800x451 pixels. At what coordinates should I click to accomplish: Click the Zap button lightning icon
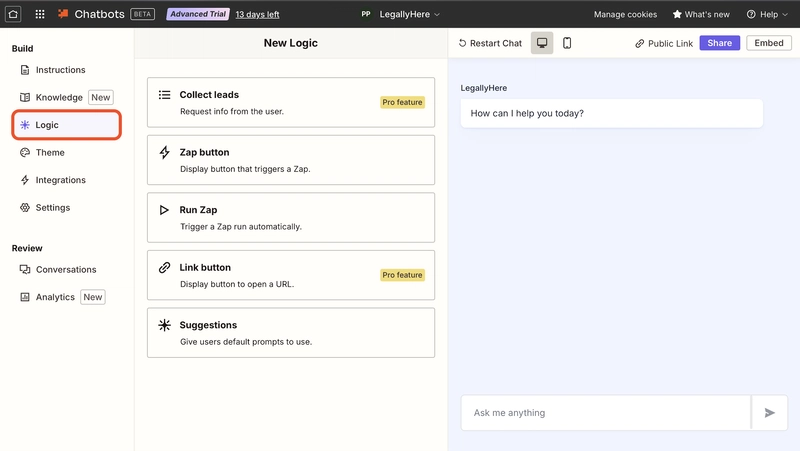[x=164, y=153]
